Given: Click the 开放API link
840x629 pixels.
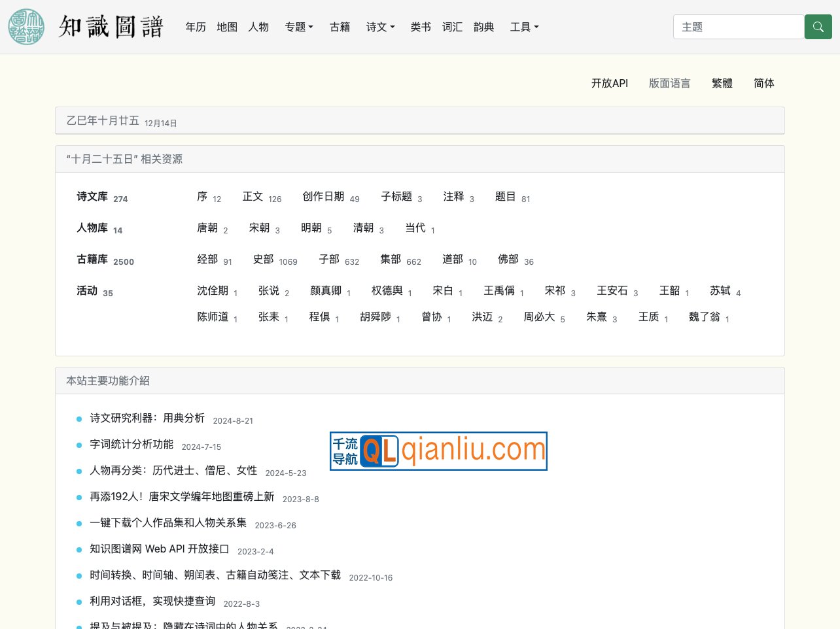Looking at the screenshot, I should 609,83.
